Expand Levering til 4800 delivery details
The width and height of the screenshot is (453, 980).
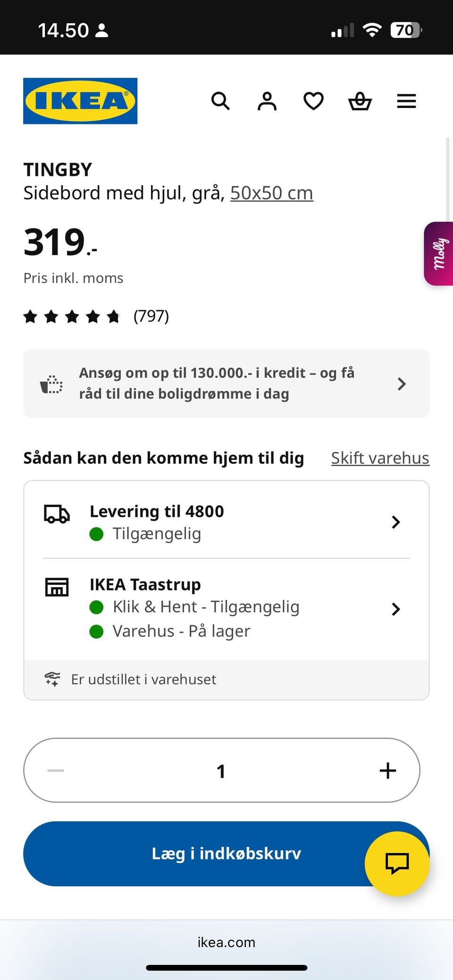226,522
